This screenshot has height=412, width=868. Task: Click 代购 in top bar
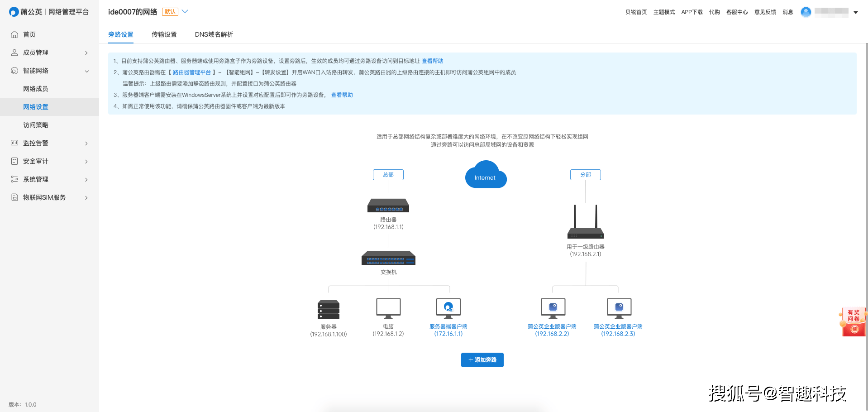[x=715, y=12]
